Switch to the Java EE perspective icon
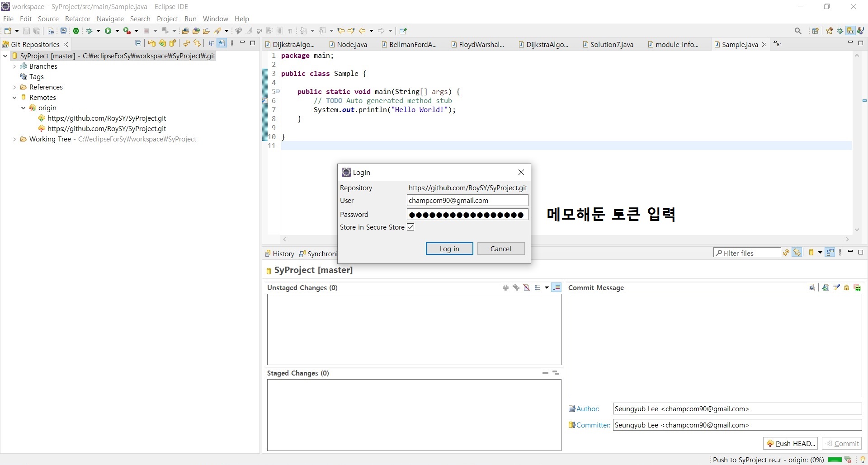The height and width of the screenshot is (465, 868). point(830,31)
